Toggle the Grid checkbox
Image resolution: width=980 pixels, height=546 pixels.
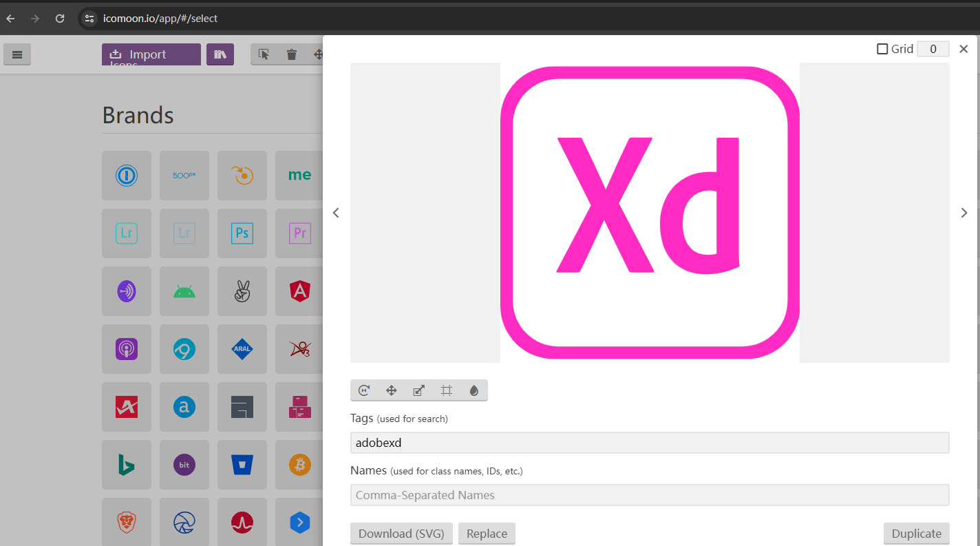click(x=882, y=49)
